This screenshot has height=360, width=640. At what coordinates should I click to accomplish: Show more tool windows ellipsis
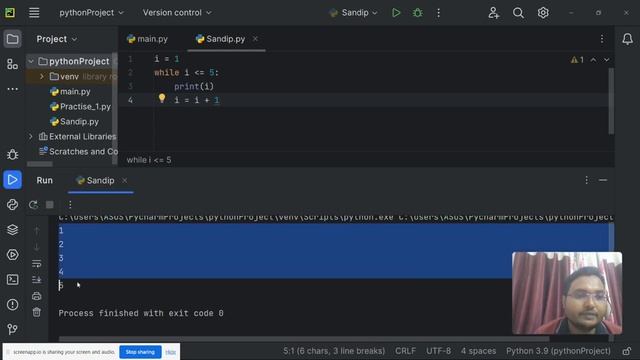[12, 89]
